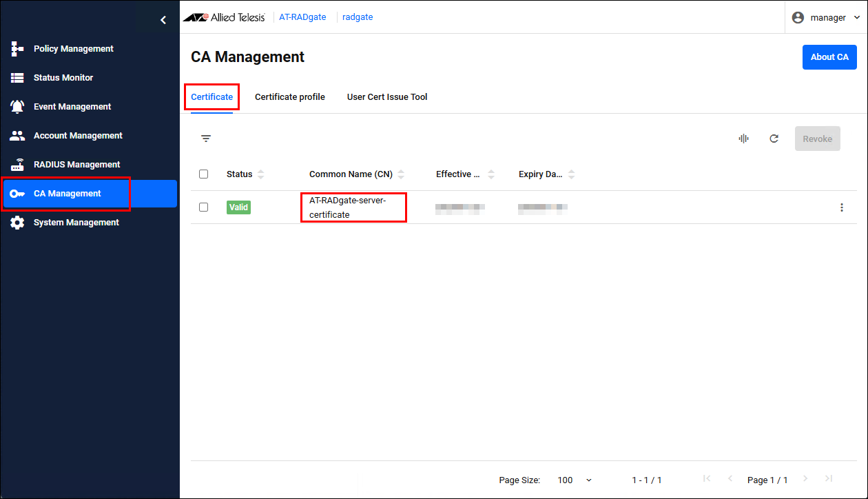Click the Allied Telesis logo

224,17
